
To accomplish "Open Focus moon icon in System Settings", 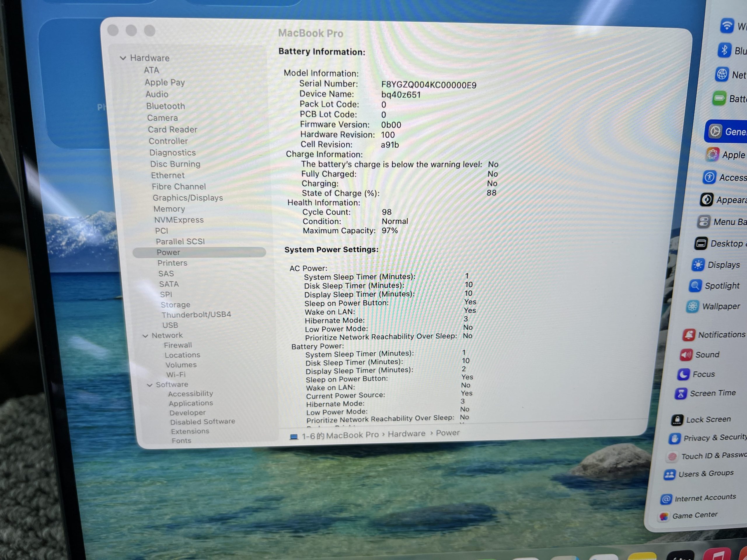I will 683,374.
